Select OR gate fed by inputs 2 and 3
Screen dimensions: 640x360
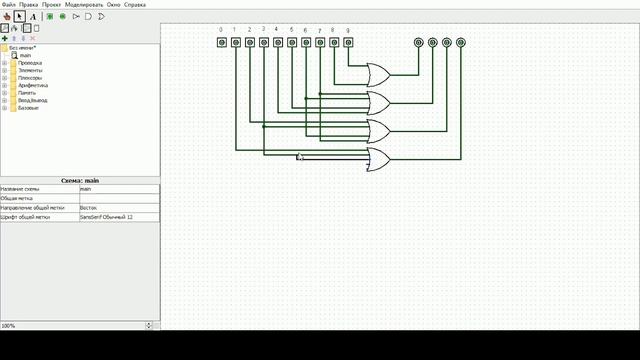pyautogui.click(x=378, y=131)
